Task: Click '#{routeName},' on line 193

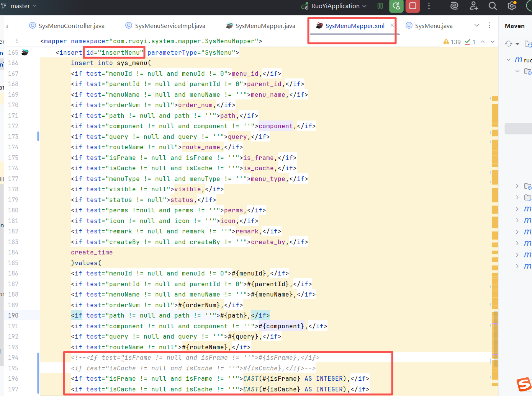Action: point(207,347)
